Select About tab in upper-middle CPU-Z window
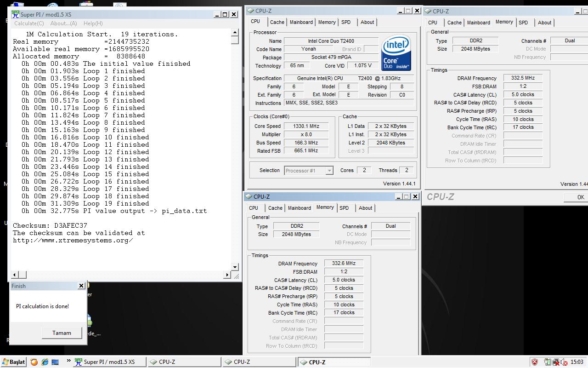 (x=367, y=22)
